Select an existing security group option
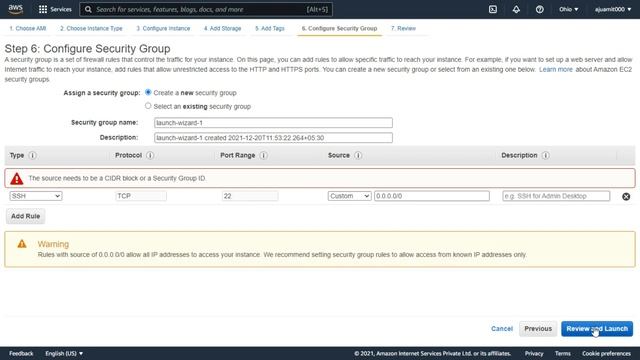Image resolution: width=640 pixels, height=360 pixels. pos(148,106)
